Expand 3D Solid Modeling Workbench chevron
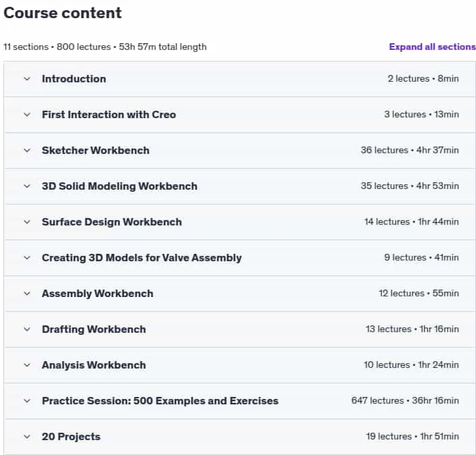 [27, 186]
